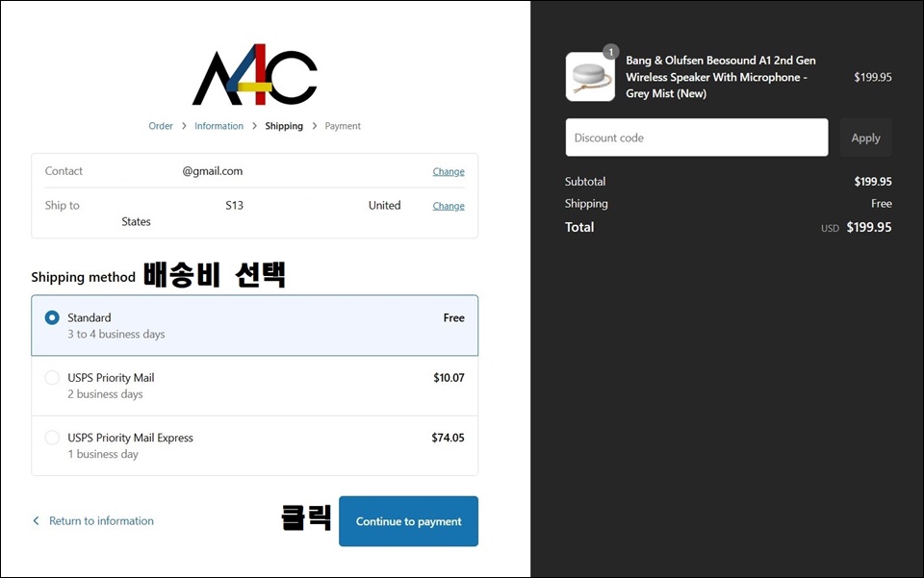Click Return to information link
Image resolution: width=924 pixels, height=578 pixels.
(x=101, y=521)
